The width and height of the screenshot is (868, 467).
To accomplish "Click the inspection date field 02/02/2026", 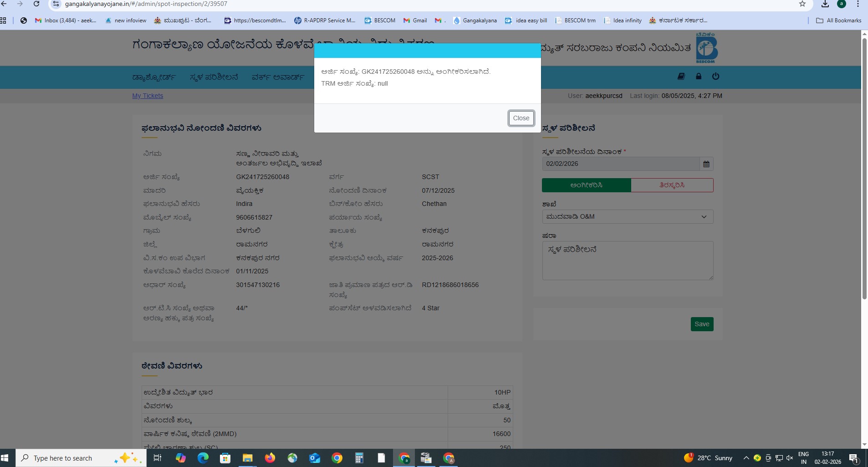I will point(621,164).
